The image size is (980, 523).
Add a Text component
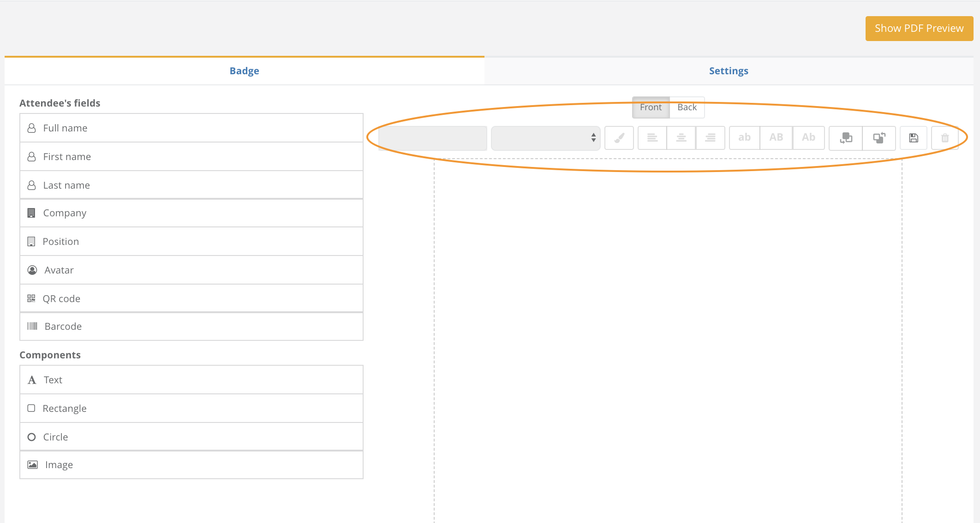coord(191,380)
